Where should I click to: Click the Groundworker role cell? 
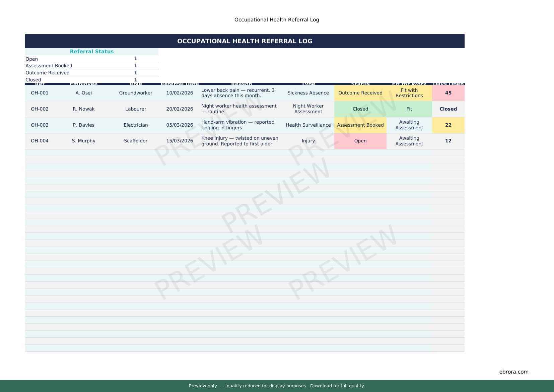(x=136, y=93)
